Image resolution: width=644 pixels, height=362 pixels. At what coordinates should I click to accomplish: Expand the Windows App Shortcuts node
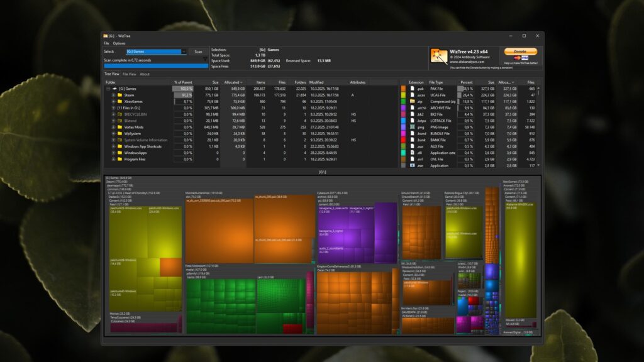tap(113, 146)
